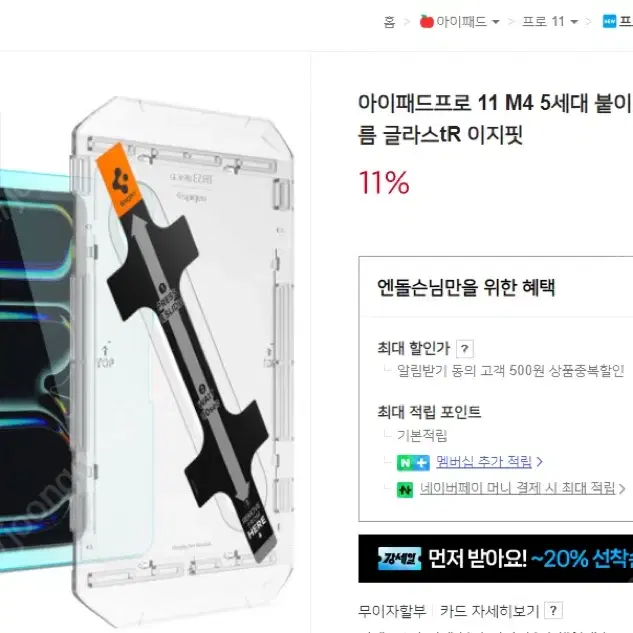Click chevron after 네이버페이 머니 적립 link
Screen dimensions: 633x633
(622, 489)
